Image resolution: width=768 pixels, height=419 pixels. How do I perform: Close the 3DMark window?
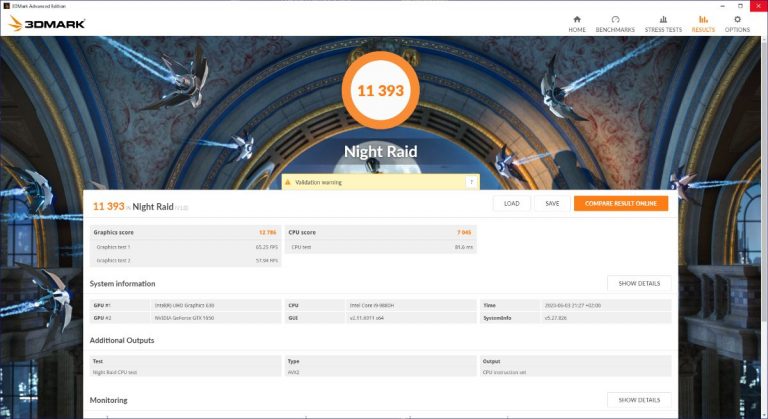[756, 5]
